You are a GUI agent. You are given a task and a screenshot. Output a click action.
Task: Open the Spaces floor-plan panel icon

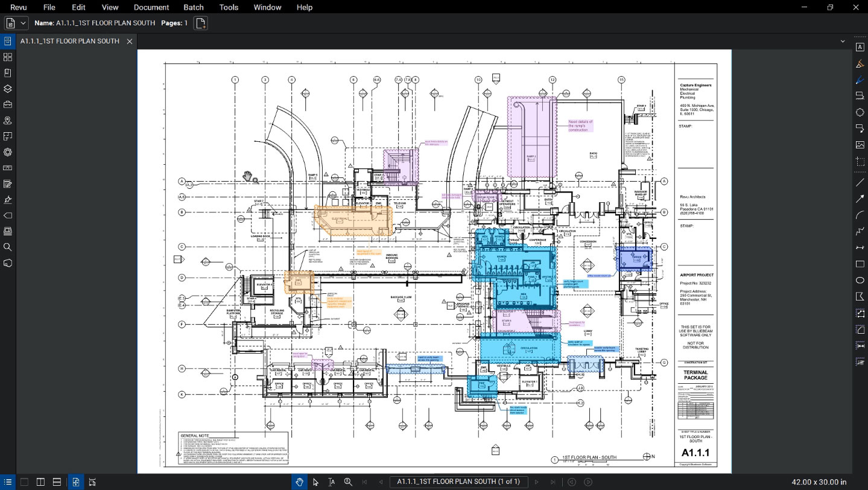(8, 136)
